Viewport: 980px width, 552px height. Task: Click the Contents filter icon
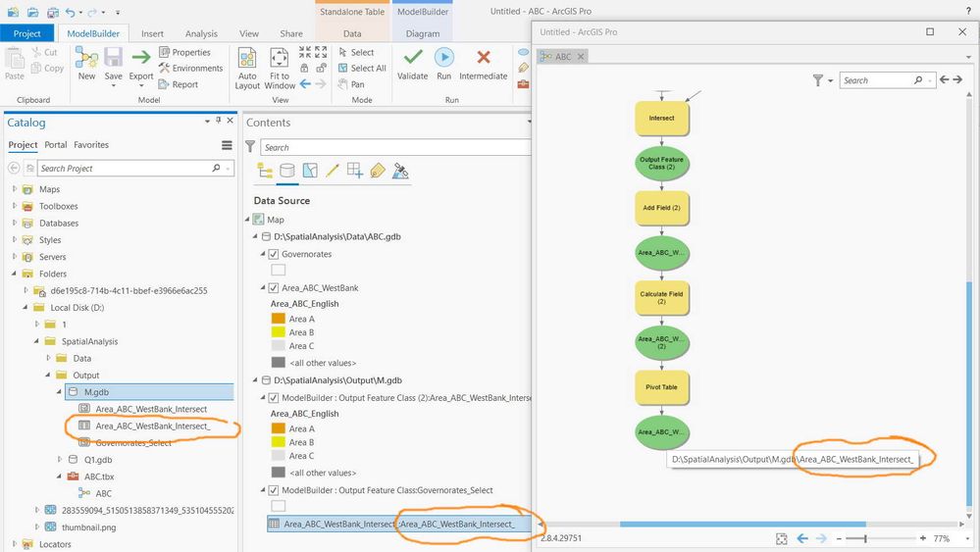(250, 147)
